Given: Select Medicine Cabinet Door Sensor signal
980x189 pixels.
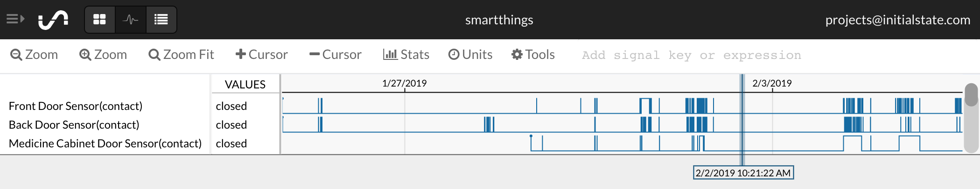Looking at the screenshot, I should click(x=105, y=144).
